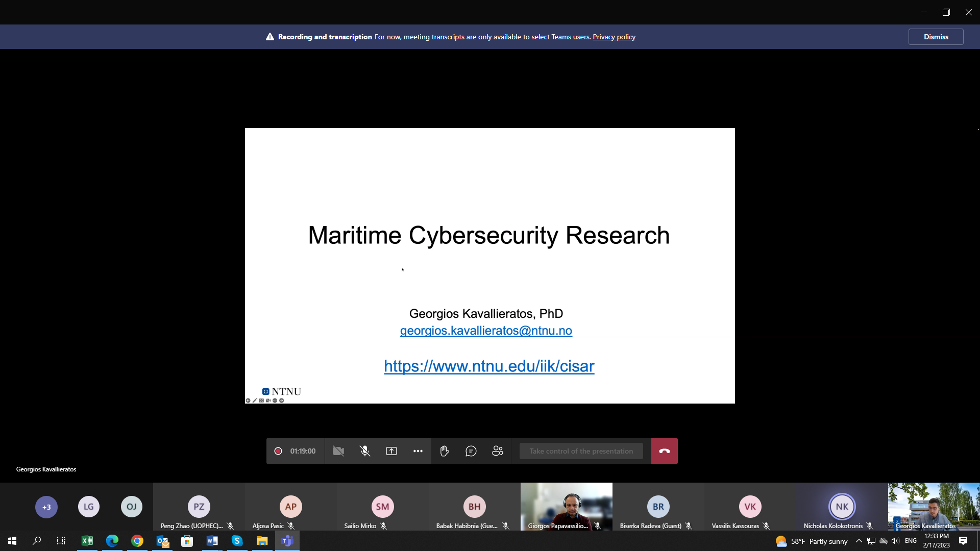The height and width of the screenshot is (551, 980).
Task: Open Skype from the taskbar
Action: [237, 541]
